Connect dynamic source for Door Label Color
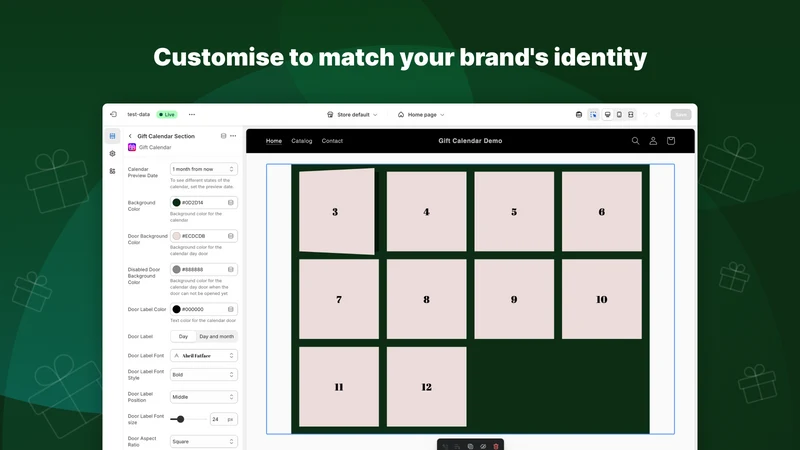Screen dimensions: 800x450 231,309
